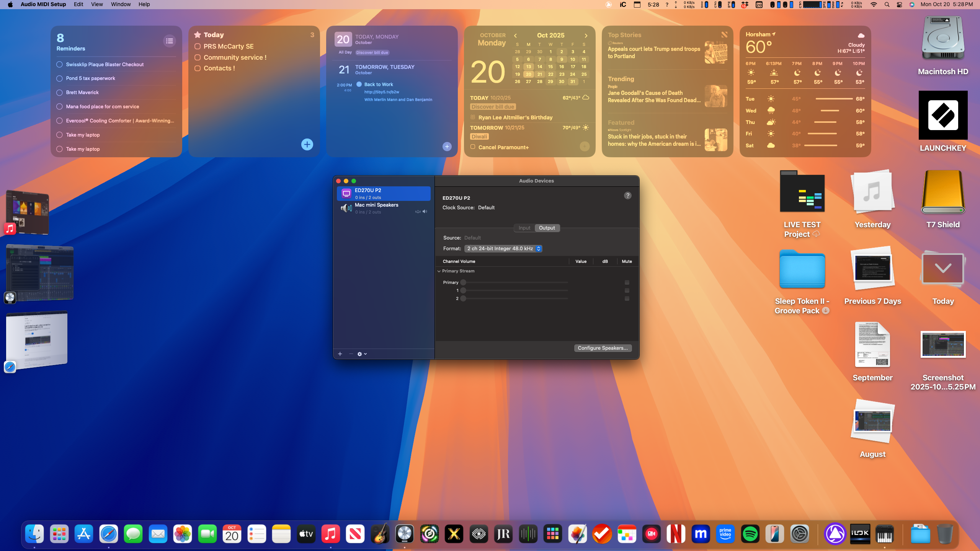Select the Mac mini Speakers speaker icon

pos(346,208)
